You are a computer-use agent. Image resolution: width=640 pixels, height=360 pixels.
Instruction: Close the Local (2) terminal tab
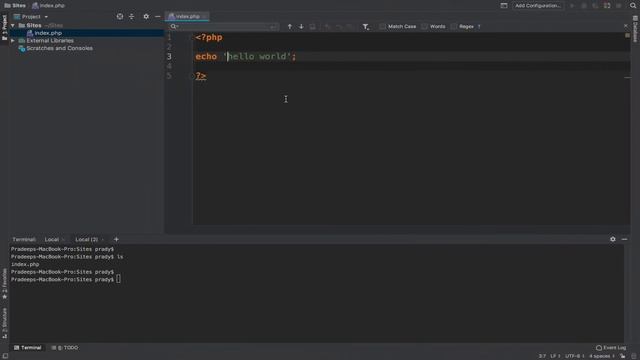pyautogui.click(x=102, y=240)
